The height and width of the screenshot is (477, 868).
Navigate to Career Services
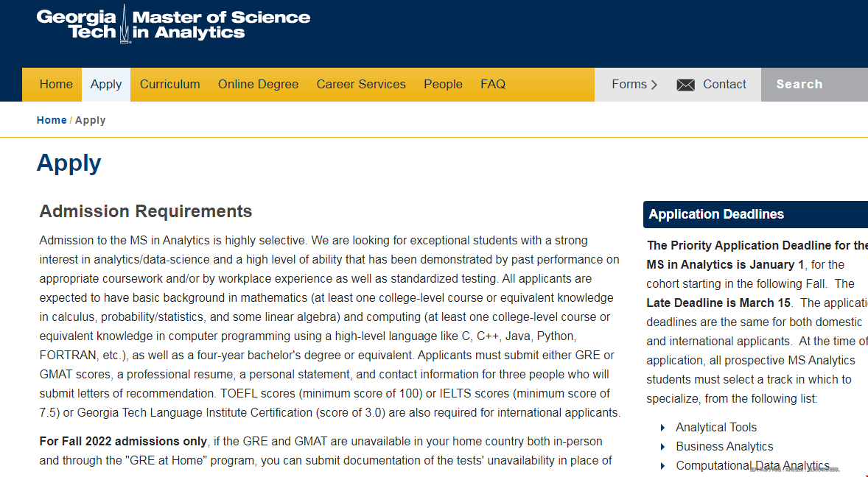tap(361, 85)
